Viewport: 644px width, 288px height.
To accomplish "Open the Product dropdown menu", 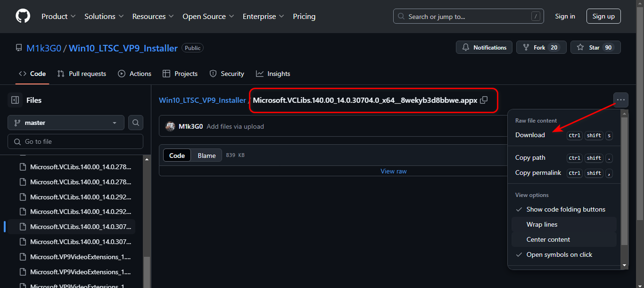I will 58,17.
